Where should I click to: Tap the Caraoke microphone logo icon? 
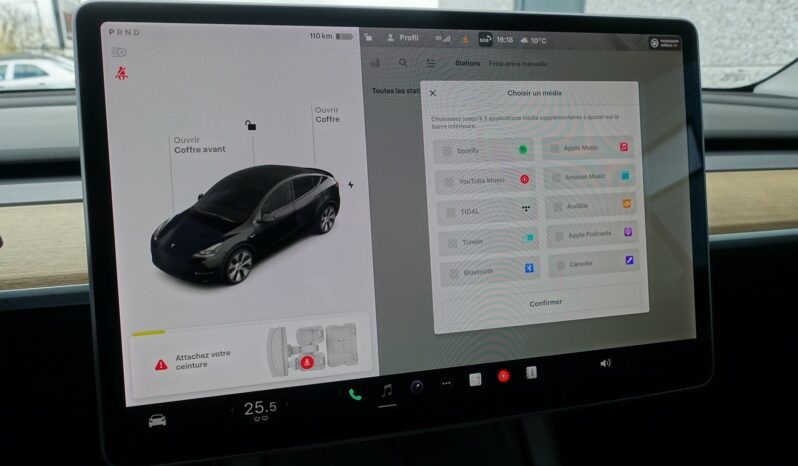coord(630,260)
